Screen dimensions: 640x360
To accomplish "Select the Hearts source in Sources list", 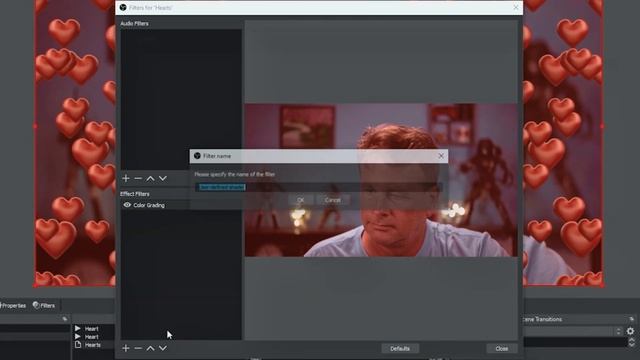I will [x=93, y=345].
